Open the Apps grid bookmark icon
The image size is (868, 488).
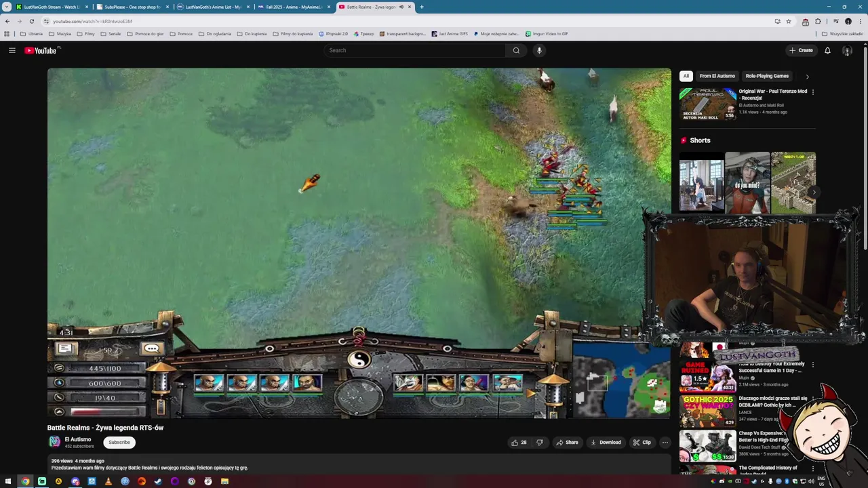(7, 33)
